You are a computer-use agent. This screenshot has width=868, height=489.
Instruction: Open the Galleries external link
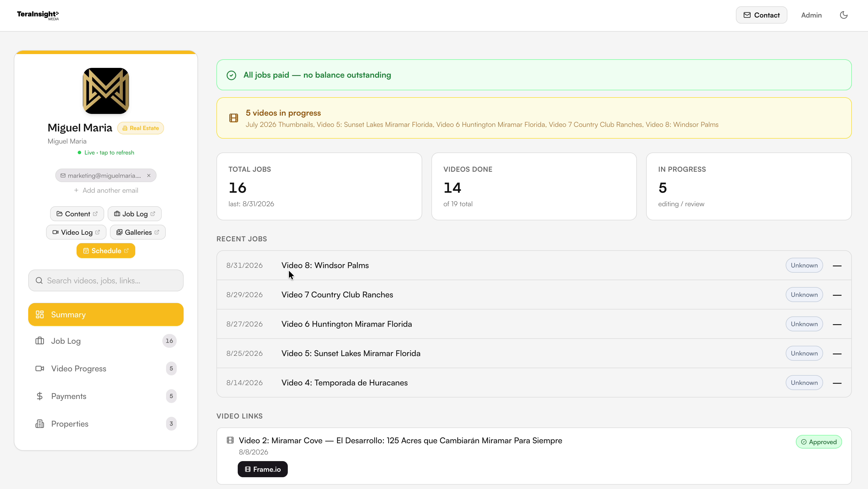coord(138,232)
